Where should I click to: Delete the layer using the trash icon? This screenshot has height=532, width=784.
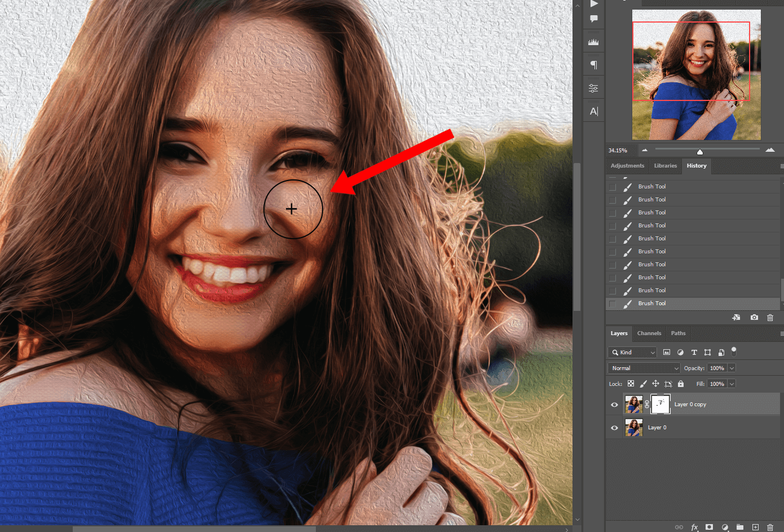coord(770,527)
